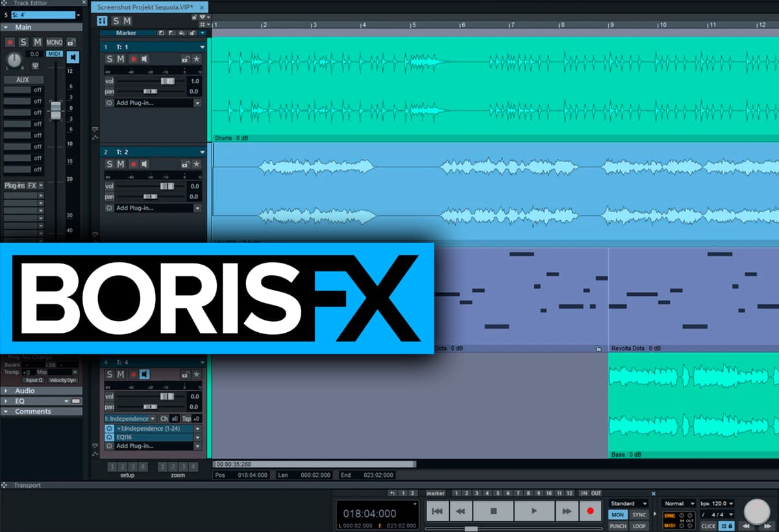Screen dimensions: 779x532
Task: Open Add Plug-in dropdown on track 1
Action: click(197, 103)
